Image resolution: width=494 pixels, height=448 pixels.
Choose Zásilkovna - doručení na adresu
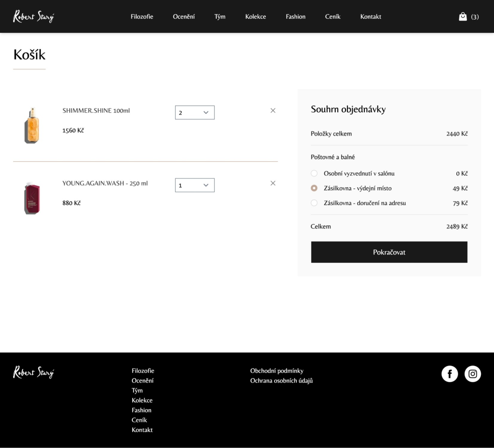coord(314,203)
